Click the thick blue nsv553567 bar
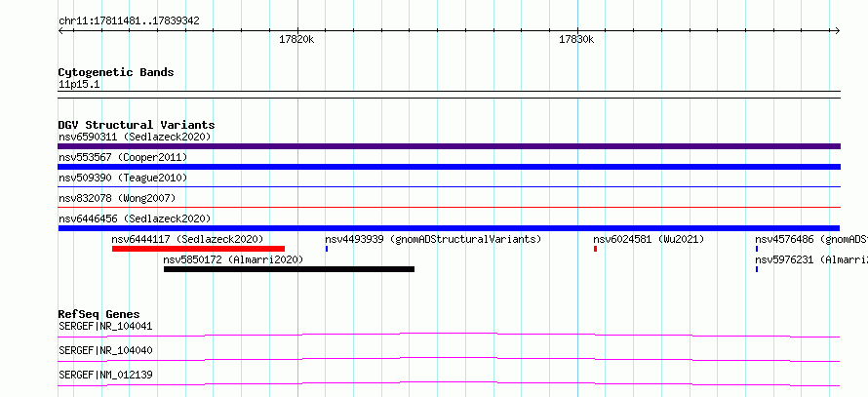 (449, 167)
